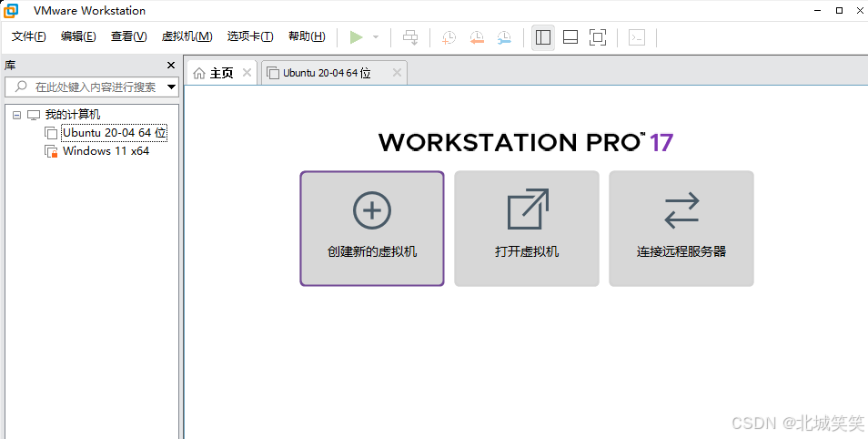Click the send Ctrl+Alt+Del toolbar icon
Image resolution: width=868 pixels, height=439 pixels.
tap(410, 37)
